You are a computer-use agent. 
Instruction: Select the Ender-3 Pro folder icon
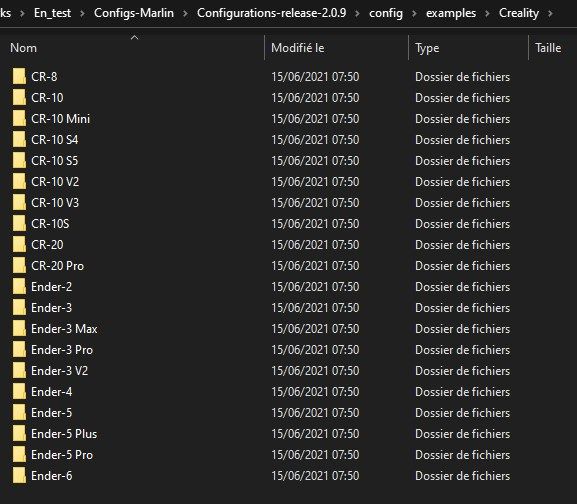(19, 349)
